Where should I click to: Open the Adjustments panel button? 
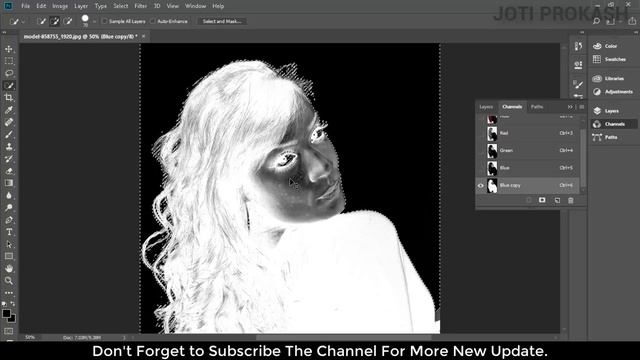tap(613, 92)
